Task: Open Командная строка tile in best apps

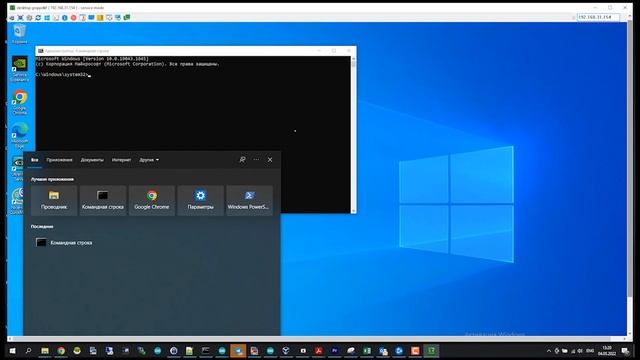Action: point(103,200)
